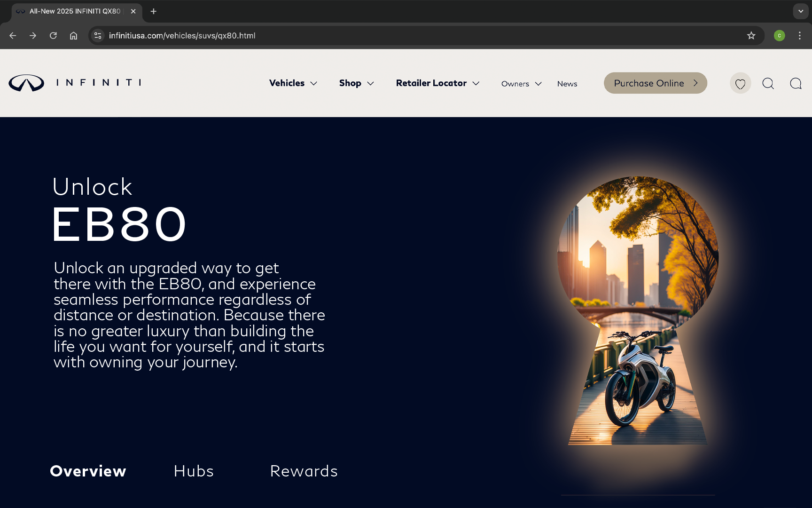Click the Purchase Online button
This screenshot has height=508, width=812.
click(656, 83)
